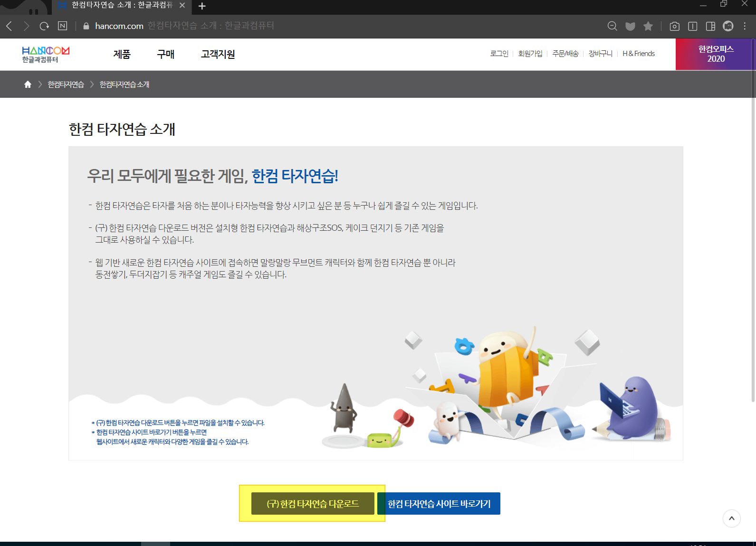Click the 한컴타자연습소개 breadcrumb link
Viewport: 756px width, 546px height.
pos(124,85)
